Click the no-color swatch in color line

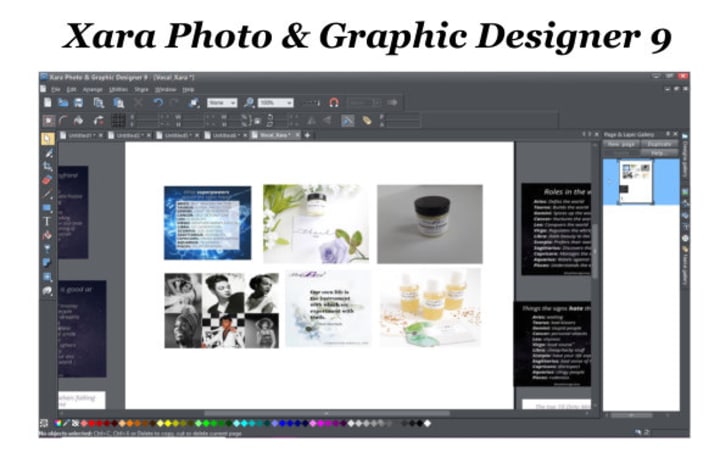pos(76,423)
